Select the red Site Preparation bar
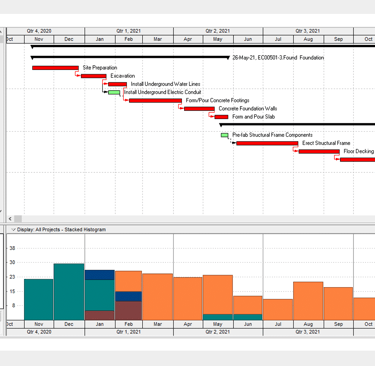The image size is (375, 366). 55,68
